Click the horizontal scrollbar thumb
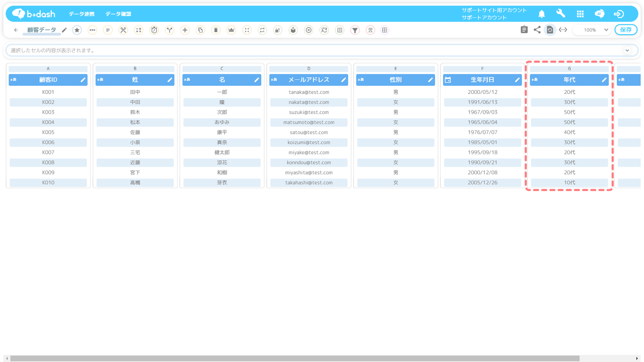This screenshot has height=362, width=644. (x=295, y=359)
